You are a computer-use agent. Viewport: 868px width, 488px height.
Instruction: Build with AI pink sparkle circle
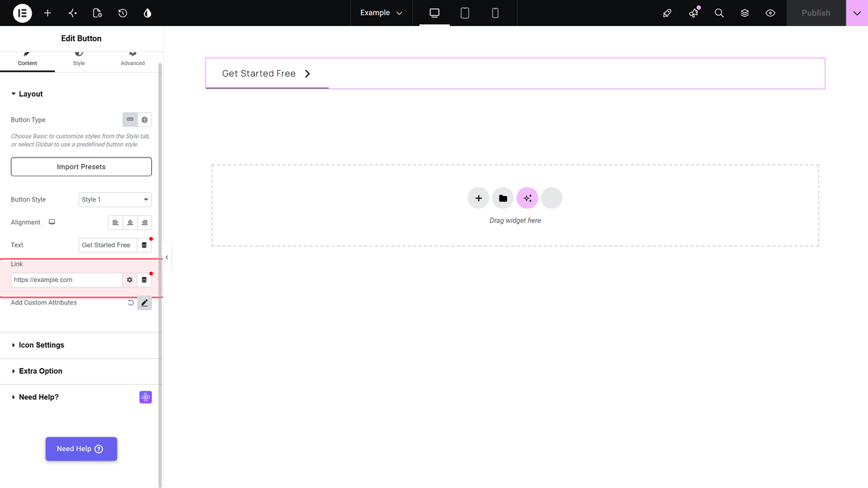pos(527,198)
